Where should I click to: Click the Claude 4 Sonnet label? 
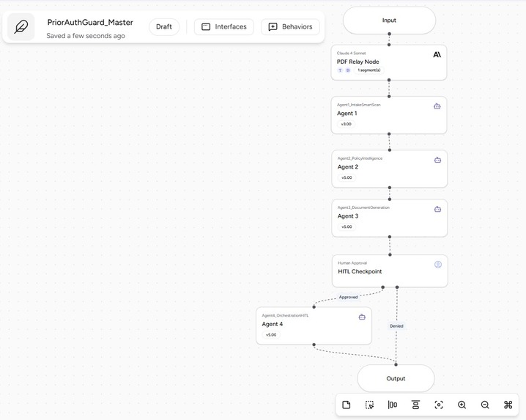(351, 53)
